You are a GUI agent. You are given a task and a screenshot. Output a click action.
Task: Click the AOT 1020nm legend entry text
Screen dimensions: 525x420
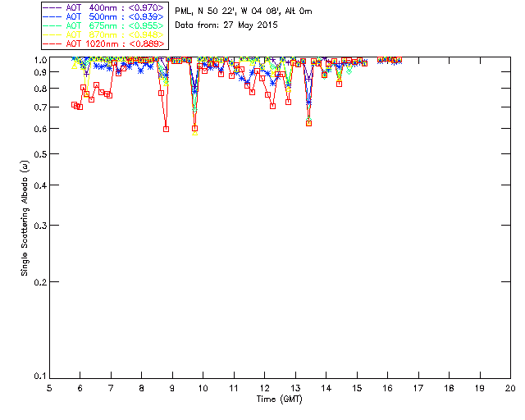coord(115,43)
